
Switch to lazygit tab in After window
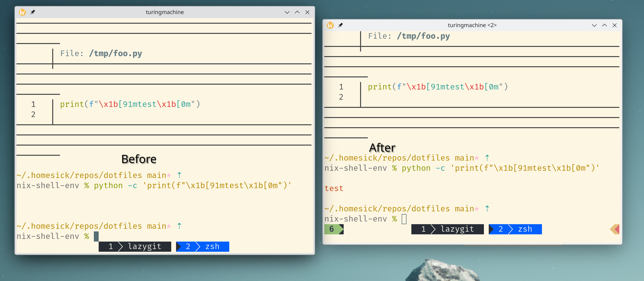pos(447,229)
